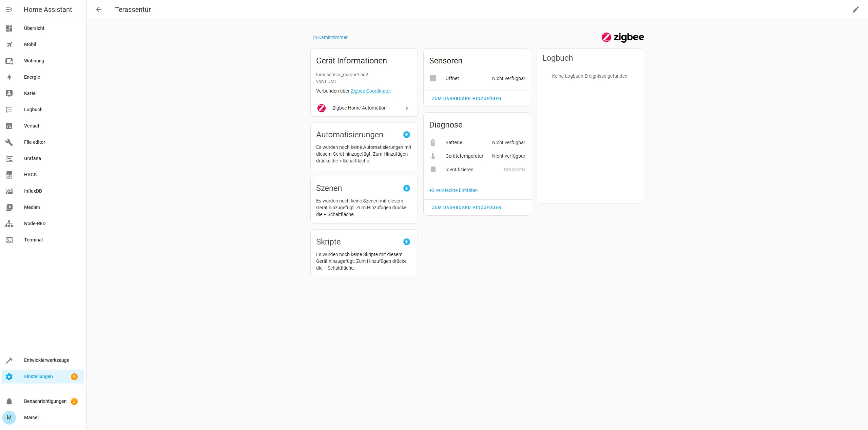Click the back arrow beside the Terassentür title
This screenshot has height=430, width=868.
99,9
